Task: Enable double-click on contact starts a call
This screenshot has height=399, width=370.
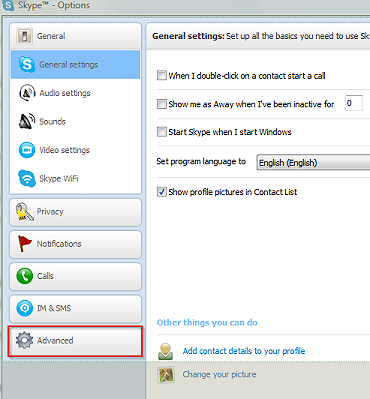Action: [162, 75]
